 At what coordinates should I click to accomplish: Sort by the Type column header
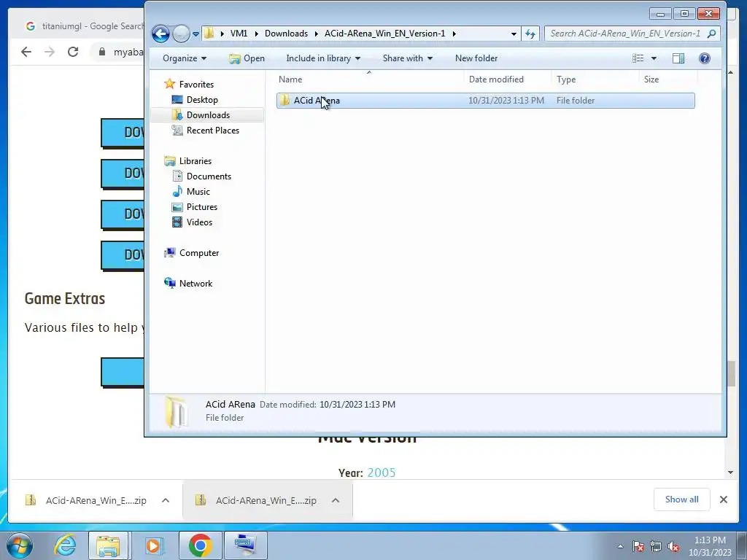(x=595, y=79)
